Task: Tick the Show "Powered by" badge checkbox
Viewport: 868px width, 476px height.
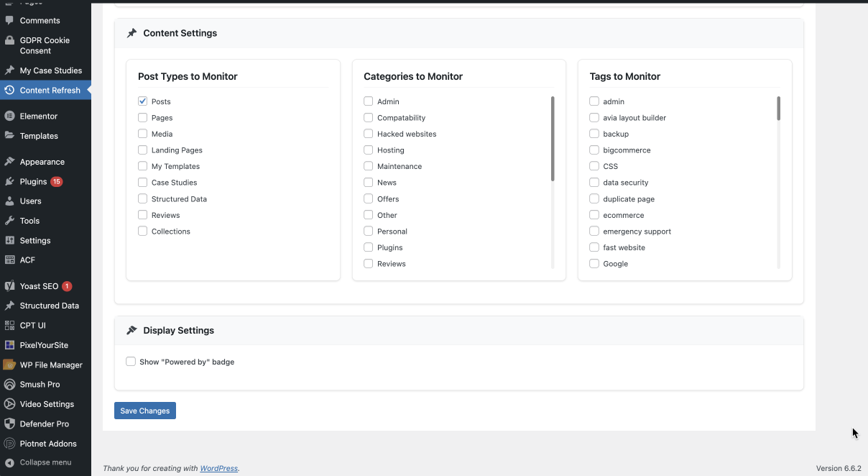Action: tap(131, 362)
